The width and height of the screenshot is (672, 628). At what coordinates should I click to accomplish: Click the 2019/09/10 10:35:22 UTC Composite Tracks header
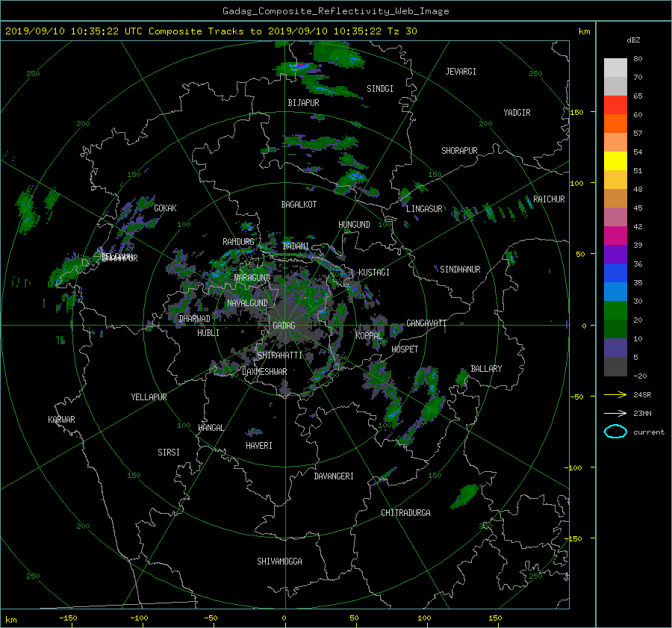211,31
